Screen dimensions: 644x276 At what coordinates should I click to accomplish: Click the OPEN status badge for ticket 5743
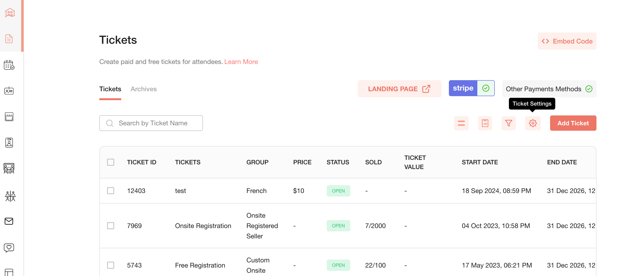[338, 265]
